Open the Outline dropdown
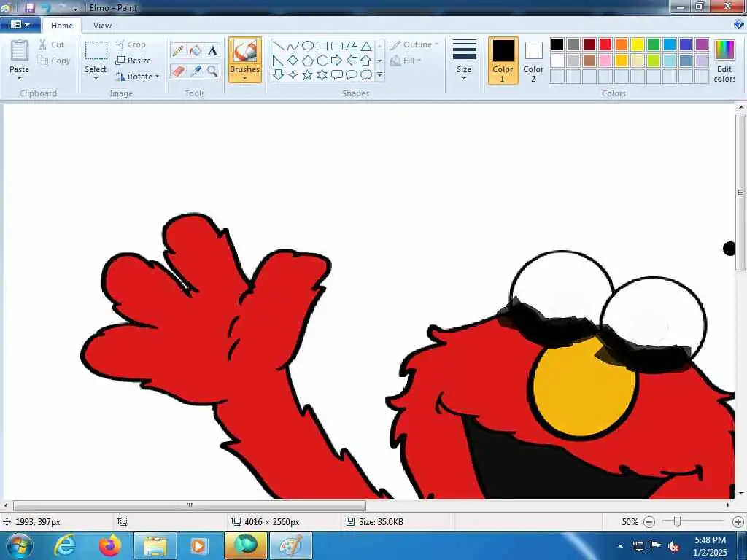 click(414, 44)
